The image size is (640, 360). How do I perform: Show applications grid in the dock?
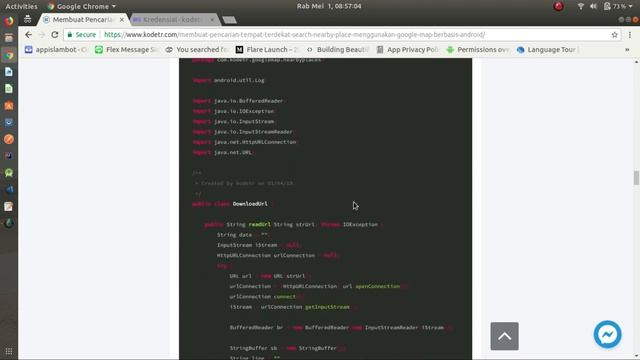coord(9,351)
